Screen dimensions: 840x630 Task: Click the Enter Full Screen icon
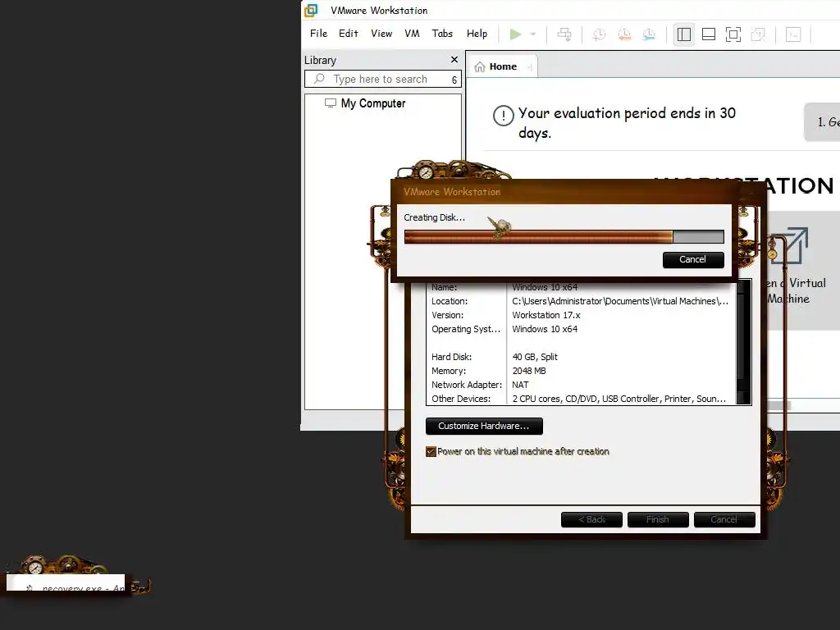pos(733,34)
